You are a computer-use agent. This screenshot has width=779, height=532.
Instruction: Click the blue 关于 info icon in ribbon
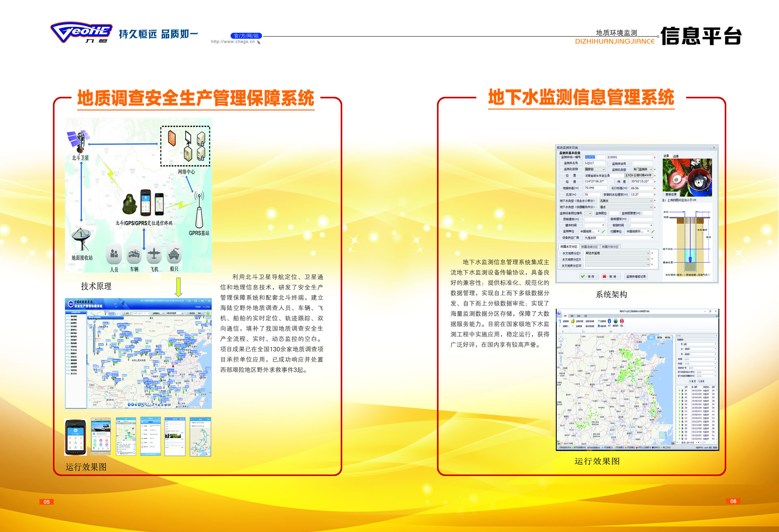[x=609, y=321]
